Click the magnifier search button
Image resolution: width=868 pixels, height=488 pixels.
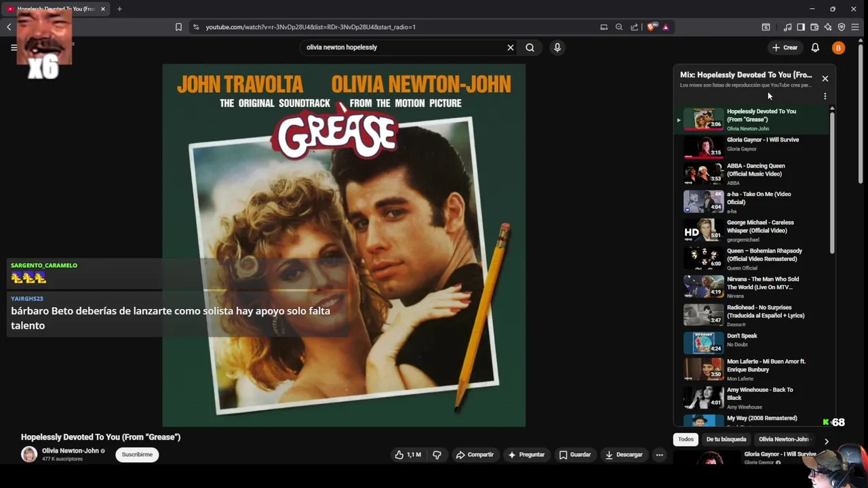click(x=530, y=47)
